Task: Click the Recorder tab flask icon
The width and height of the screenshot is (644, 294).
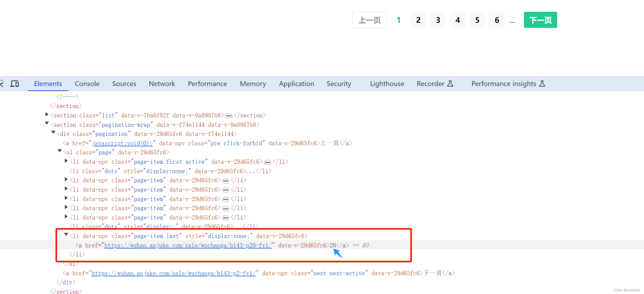Action: 450,84
